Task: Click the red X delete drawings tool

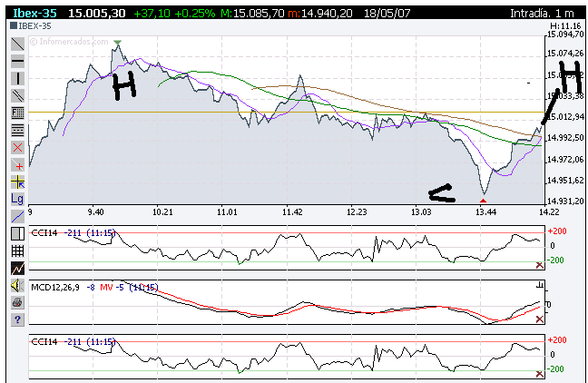Action: tap(17, 147)
